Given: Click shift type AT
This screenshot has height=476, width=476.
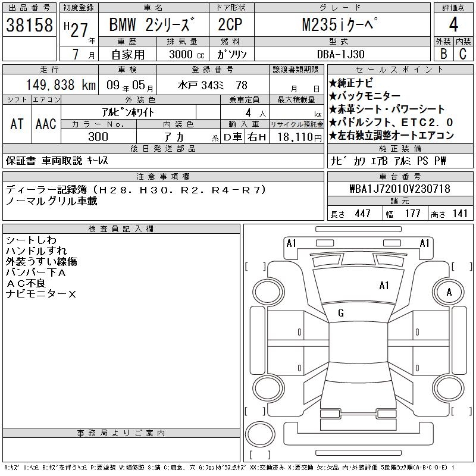Looking at the screenshot, I should pyautogui.click(x=17, y=124).
